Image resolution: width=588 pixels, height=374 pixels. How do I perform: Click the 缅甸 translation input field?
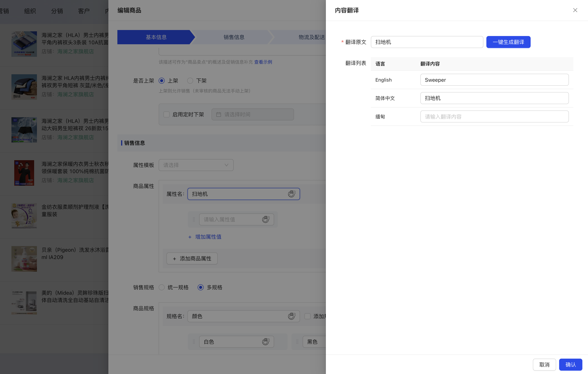coord(494,116)
